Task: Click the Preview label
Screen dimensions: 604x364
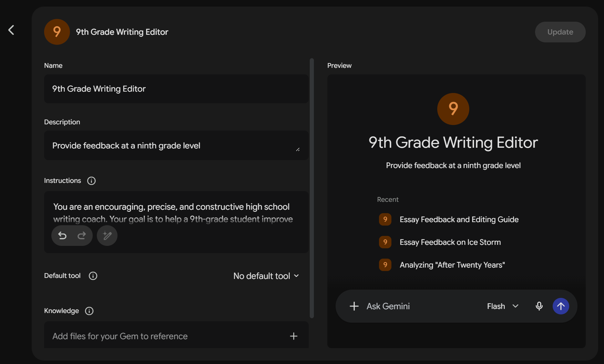Action: [339, 65]
